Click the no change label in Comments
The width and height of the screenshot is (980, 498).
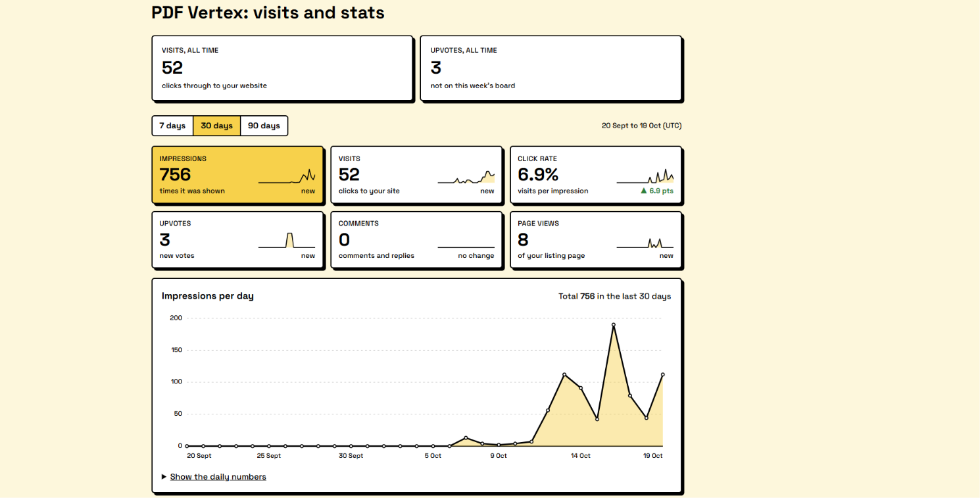[476, 256]
